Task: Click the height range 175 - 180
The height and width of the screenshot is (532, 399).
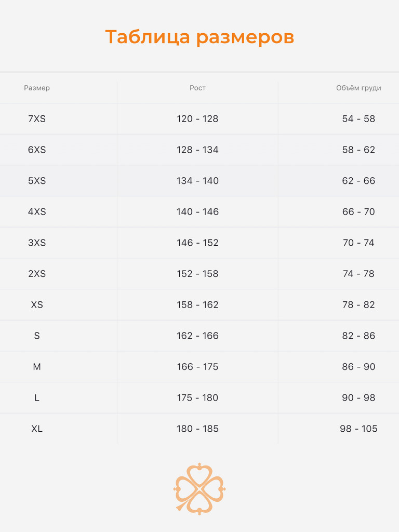Action: [x=197, y=397]
